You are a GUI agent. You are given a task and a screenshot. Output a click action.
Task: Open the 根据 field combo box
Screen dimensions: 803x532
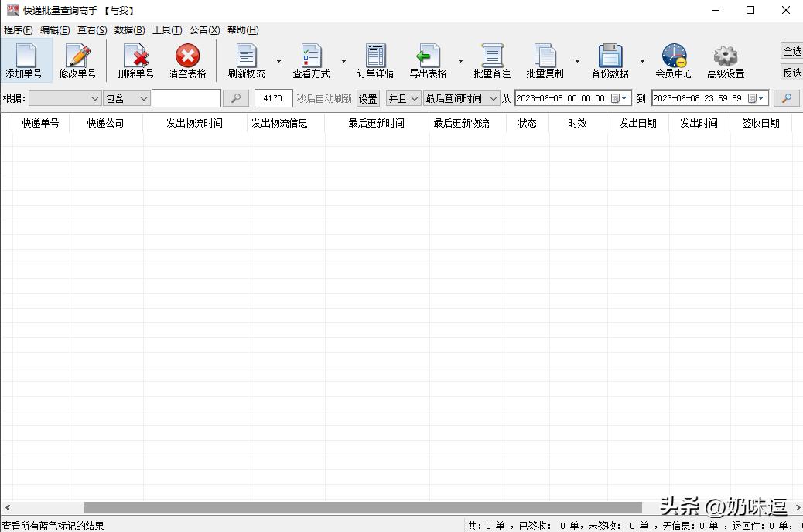pyautogui.click(x=64, y=98)
